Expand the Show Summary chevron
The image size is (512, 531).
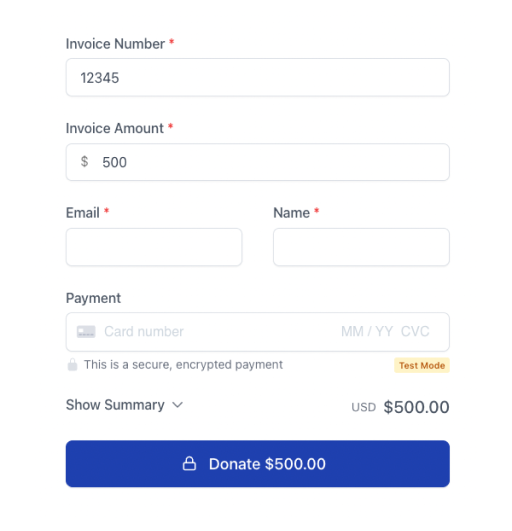point(177,405)
